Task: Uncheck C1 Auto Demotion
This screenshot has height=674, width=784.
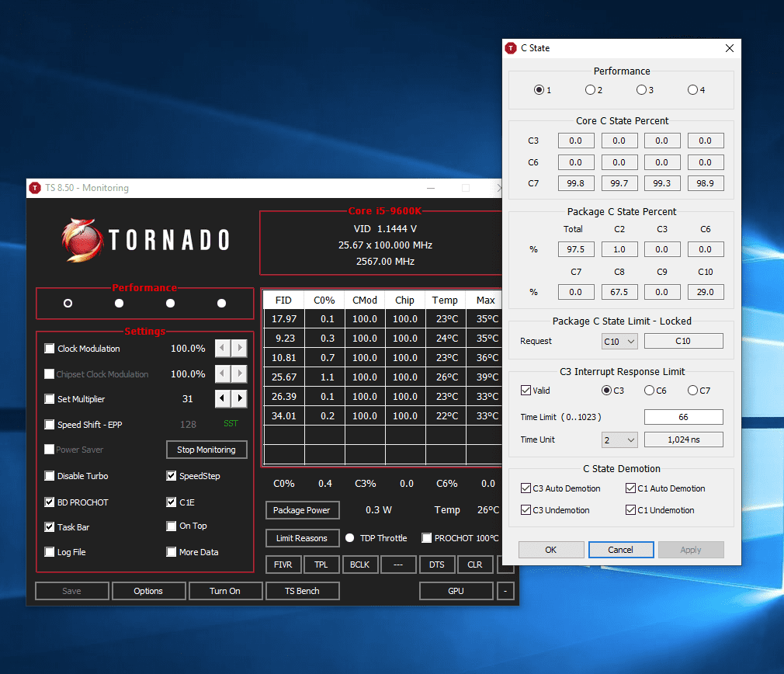Action: pos(630,488)
